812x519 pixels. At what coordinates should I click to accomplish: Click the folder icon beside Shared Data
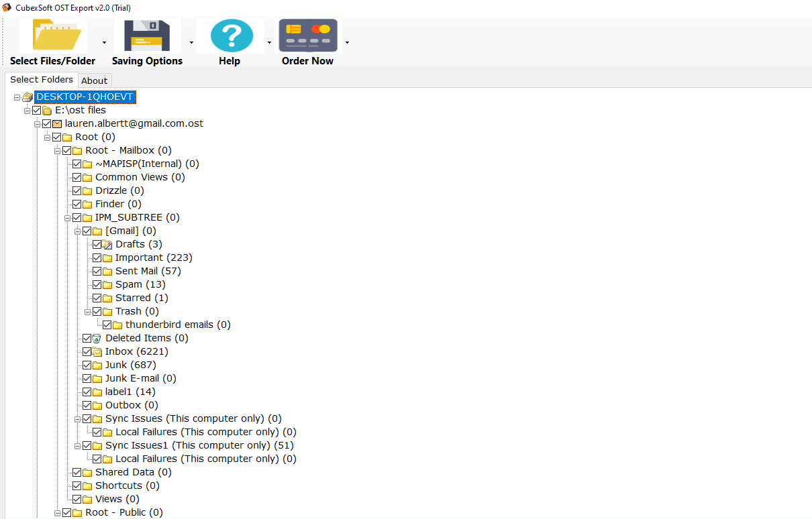(87, 473)
